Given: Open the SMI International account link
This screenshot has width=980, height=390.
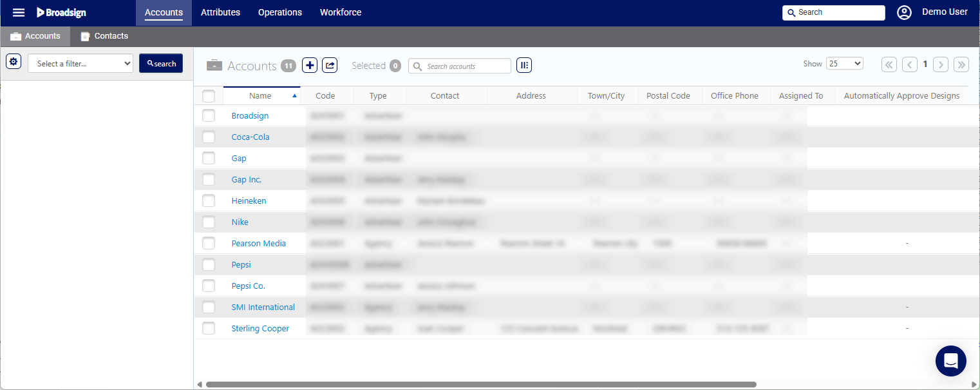Looking at the screenshot, I should click(263, 307).
